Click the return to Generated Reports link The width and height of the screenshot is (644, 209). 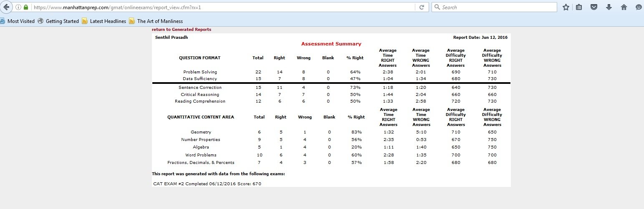182,30
